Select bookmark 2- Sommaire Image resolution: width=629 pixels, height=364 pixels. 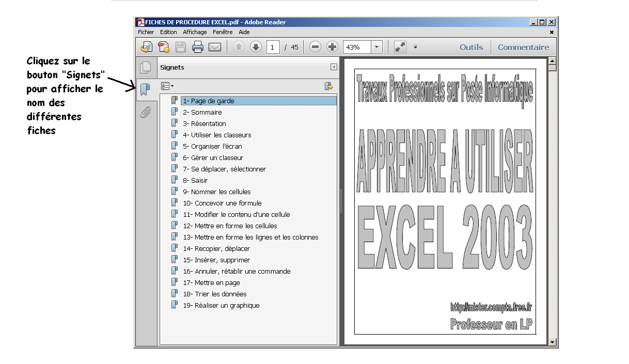(x=202, y=112)
